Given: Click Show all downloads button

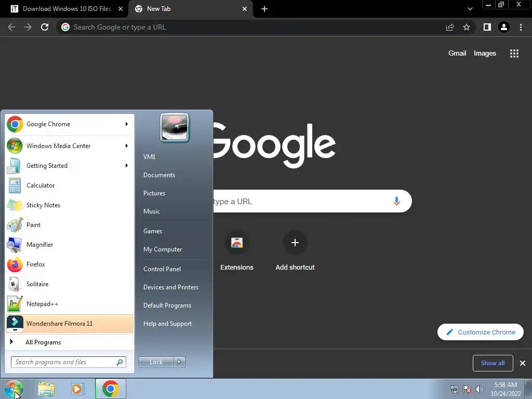Looking at the screenshot, I should (x=493, y=363).
